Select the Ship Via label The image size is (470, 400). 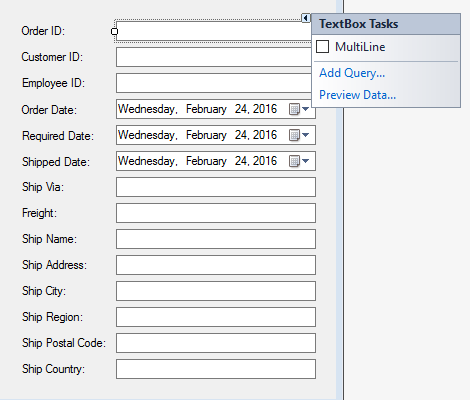click(43, 187)
